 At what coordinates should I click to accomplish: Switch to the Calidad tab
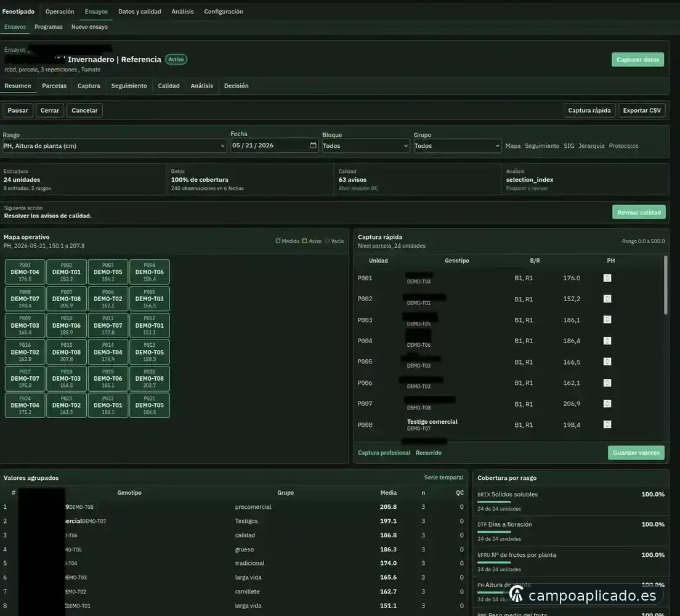(169, 86)
